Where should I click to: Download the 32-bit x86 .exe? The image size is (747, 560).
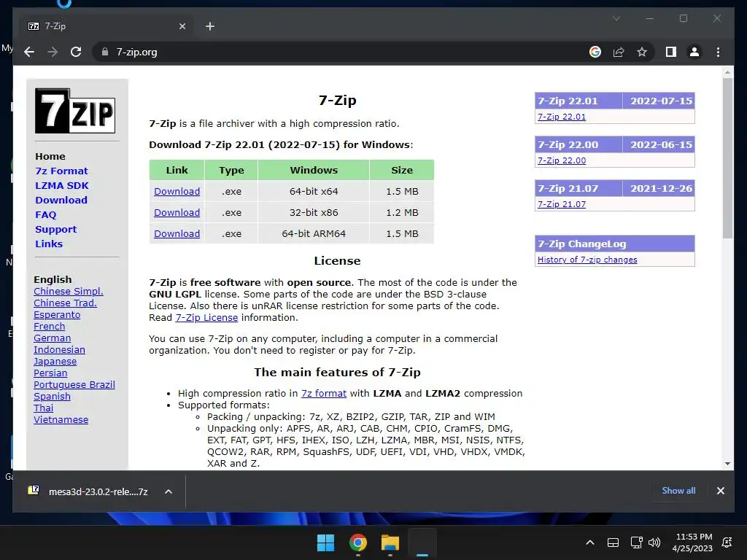(177, 212)
